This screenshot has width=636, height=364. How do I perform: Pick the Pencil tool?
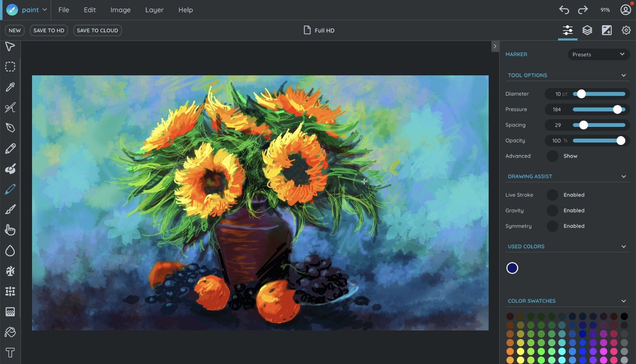tap(10, 148)
